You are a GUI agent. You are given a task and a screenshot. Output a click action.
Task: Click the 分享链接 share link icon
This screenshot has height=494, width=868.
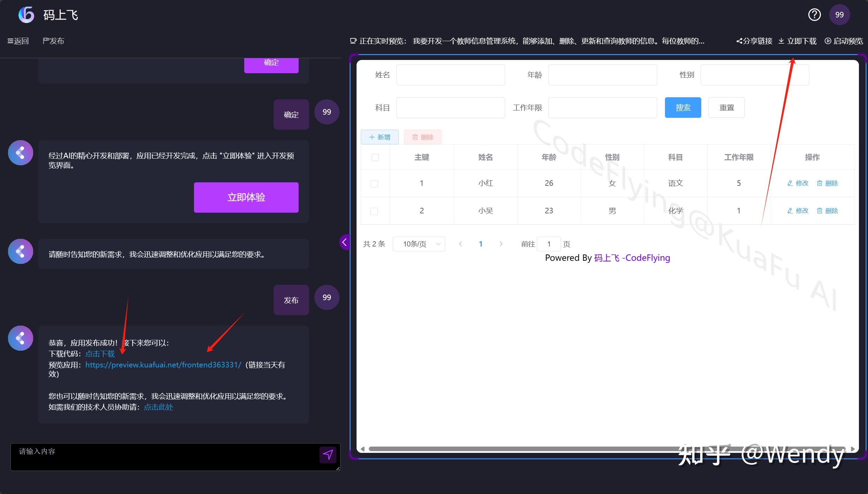(740, 41)
